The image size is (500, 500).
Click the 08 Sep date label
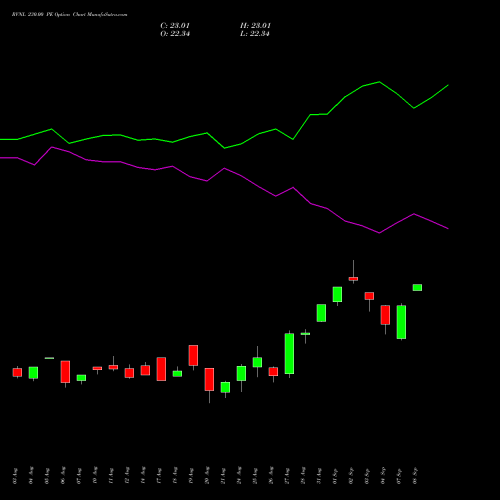pyautogui.click(x=415, y=476)
